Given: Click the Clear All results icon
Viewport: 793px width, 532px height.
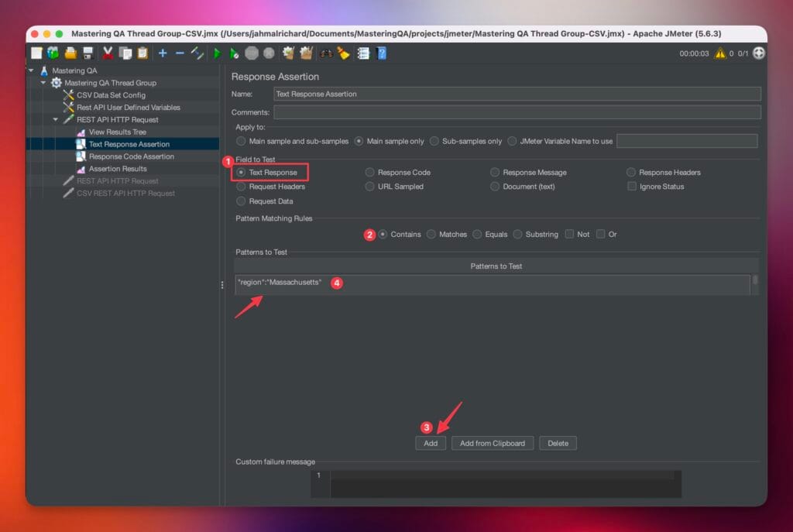Looking at the screenshot, I should (x=306, y=53).
